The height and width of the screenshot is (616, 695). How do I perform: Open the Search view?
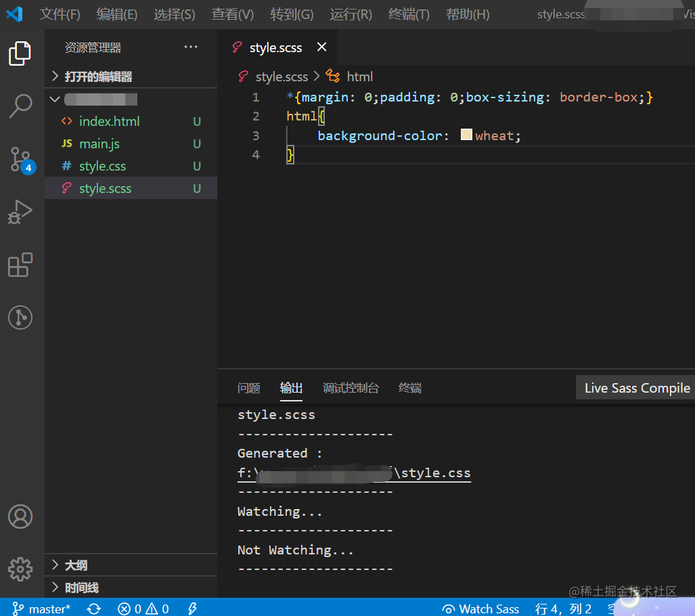pos(20,106)
